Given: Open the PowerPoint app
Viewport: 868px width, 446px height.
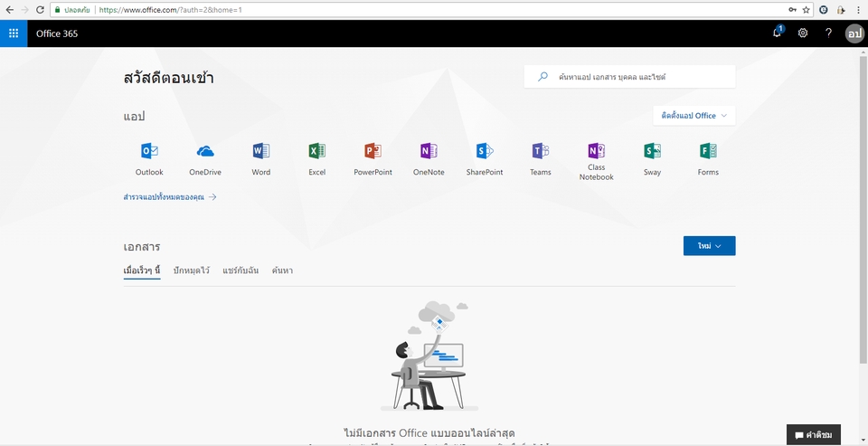Looking at the screenshot, I should [x=373, y=159].
